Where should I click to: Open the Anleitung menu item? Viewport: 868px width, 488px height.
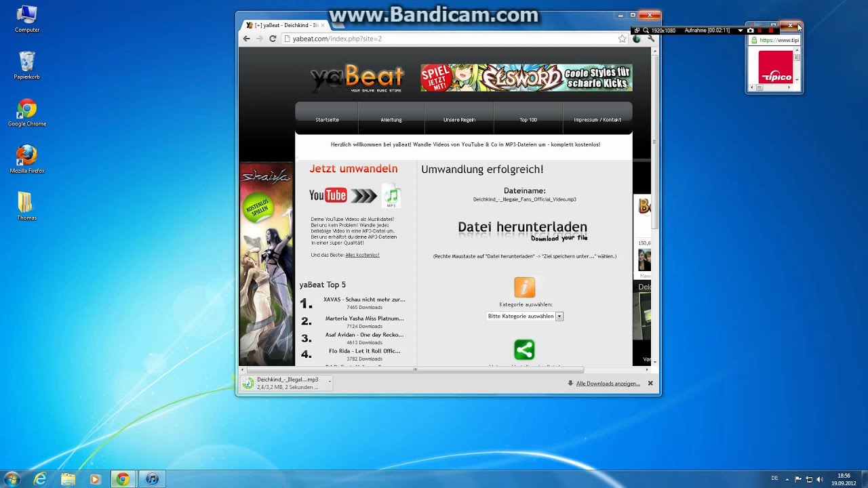(391, 120)
